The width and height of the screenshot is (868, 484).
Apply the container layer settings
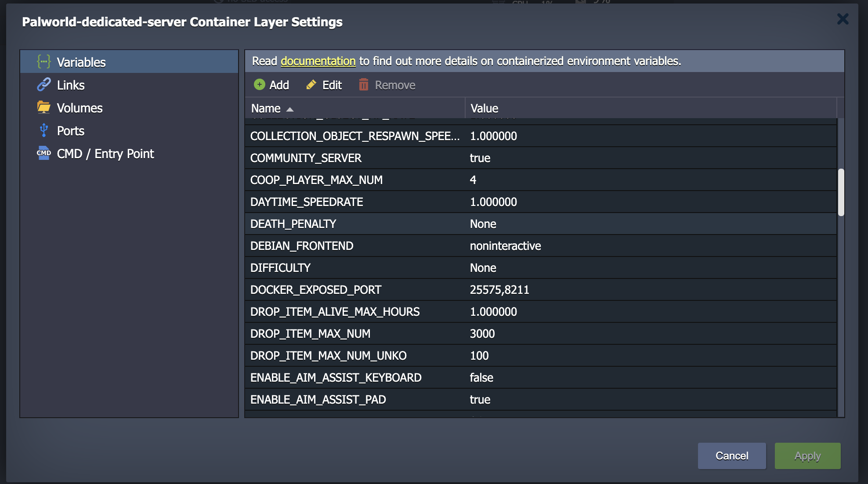tap(807, 456)
